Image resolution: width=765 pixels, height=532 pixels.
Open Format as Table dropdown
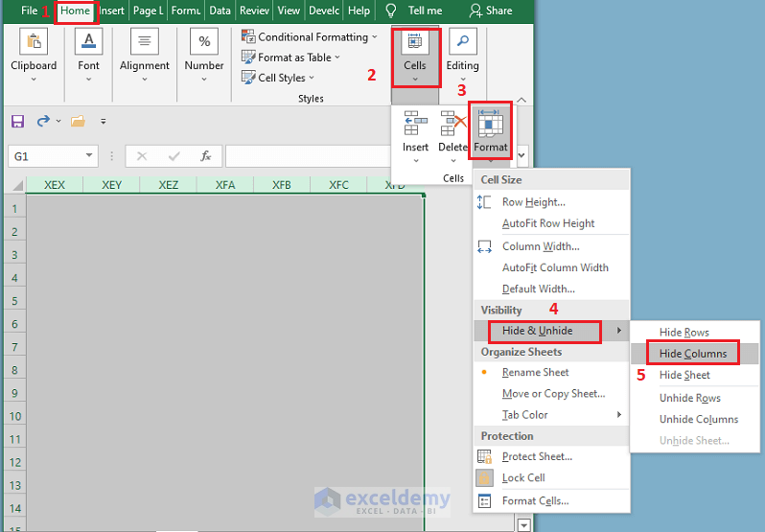point(291,58)
